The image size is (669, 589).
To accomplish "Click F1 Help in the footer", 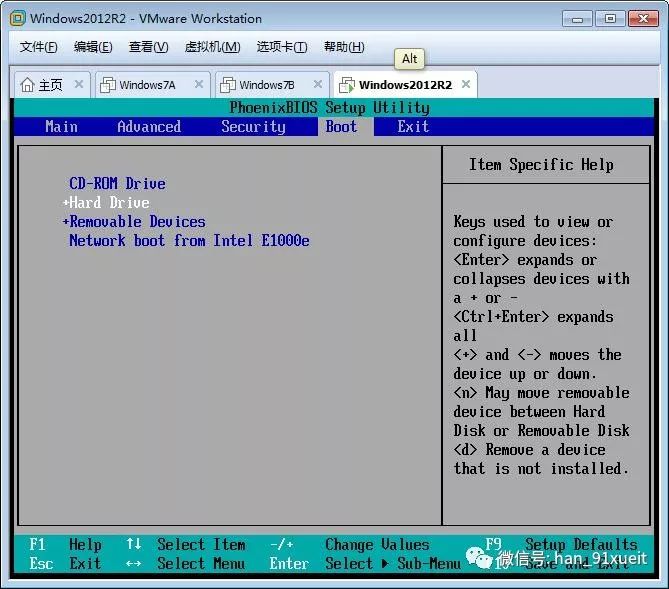I will 65,545.
